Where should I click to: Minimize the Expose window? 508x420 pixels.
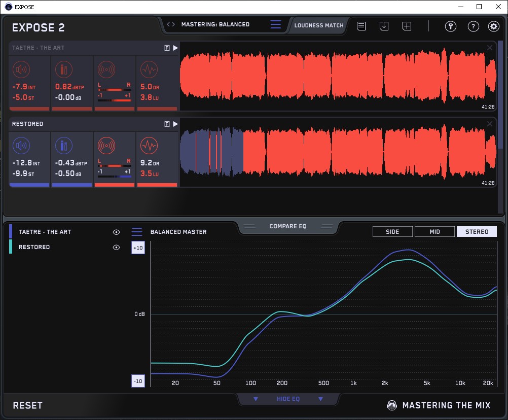coord(461,7)
